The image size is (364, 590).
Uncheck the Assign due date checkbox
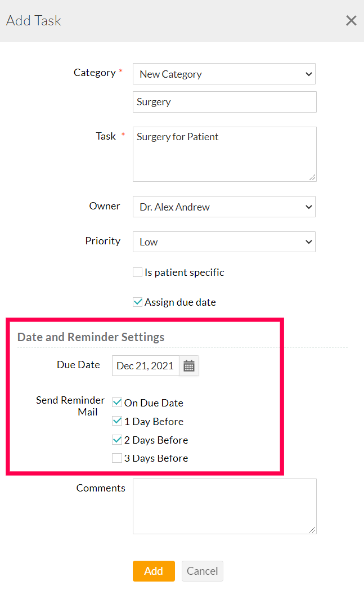tap(137, 302)
